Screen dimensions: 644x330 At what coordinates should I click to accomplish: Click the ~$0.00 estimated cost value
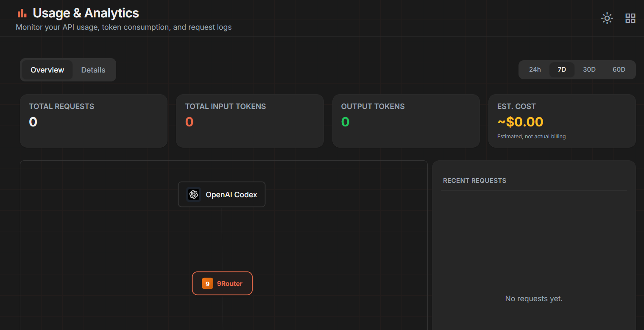pyautogui.click(x=520, y=122)
